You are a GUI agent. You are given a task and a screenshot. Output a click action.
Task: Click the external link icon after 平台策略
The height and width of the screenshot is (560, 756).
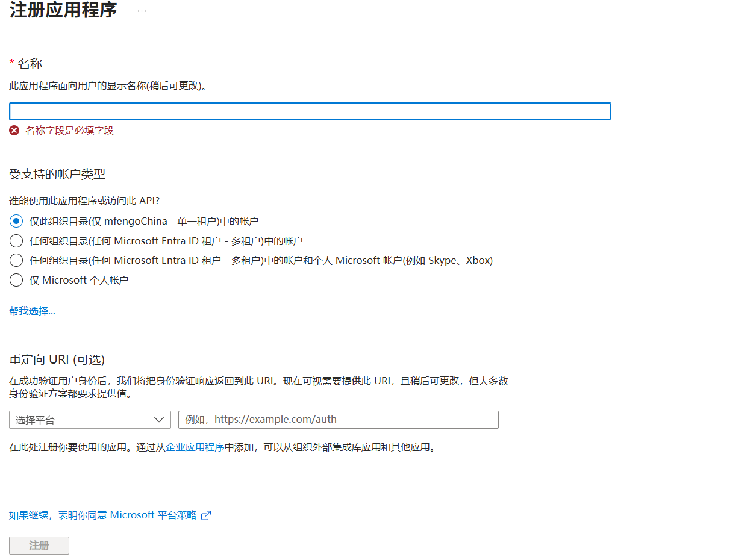[206, 515]
